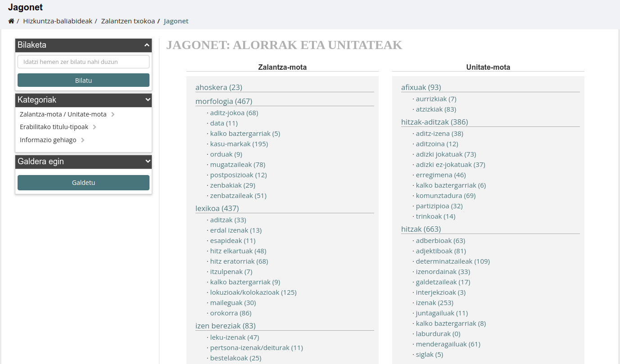Viewport: 620px width, 364px height.
Task: Open morfologia (467) category
Action: 224,101
